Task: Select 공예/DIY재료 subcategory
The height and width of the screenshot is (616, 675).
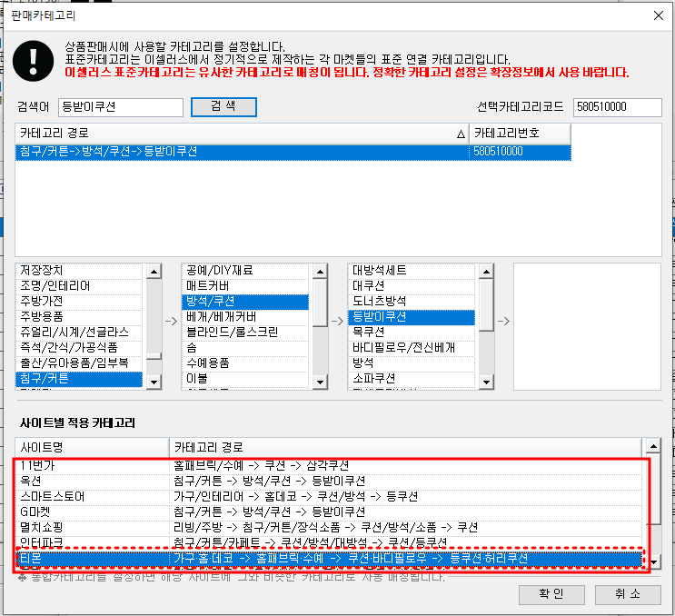Action: tap(245, 271)
